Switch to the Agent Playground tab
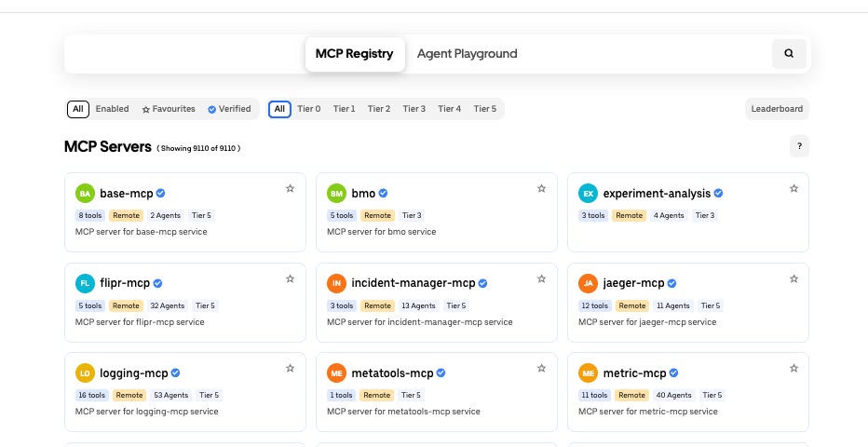This screenshot has height=447, width=868. pos(468,54)
